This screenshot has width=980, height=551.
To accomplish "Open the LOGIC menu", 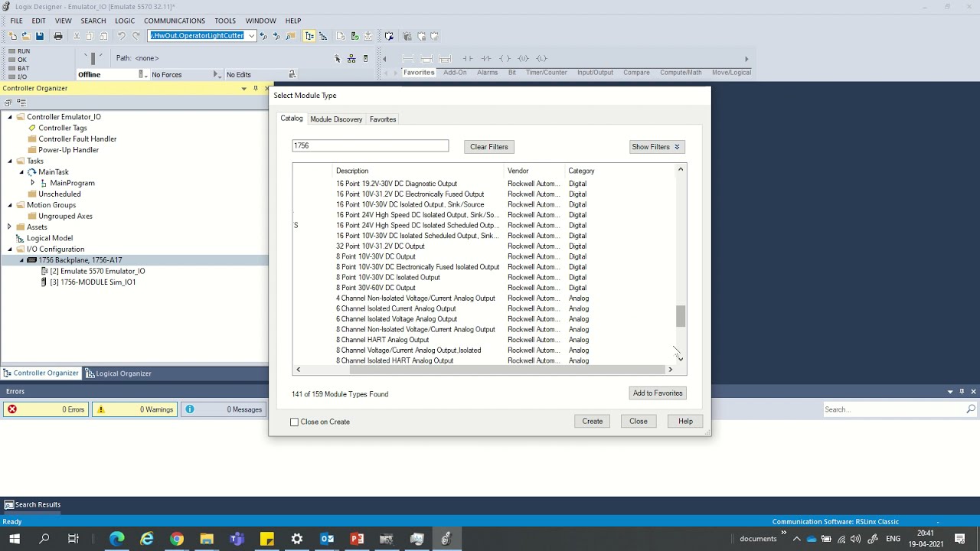I will pyautogui.click(x=125, y=21).
